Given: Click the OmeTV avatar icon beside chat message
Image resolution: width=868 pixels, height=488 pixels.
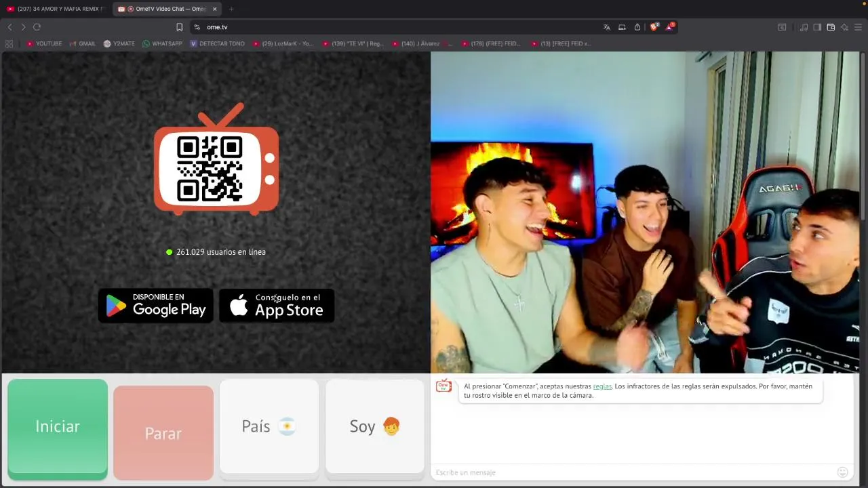Looking at the screenshot, I should point(443,386).
